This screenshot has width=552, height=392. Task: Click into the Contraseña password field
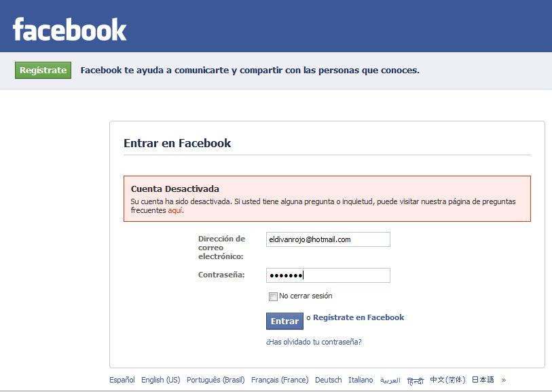tap(329, 275)
